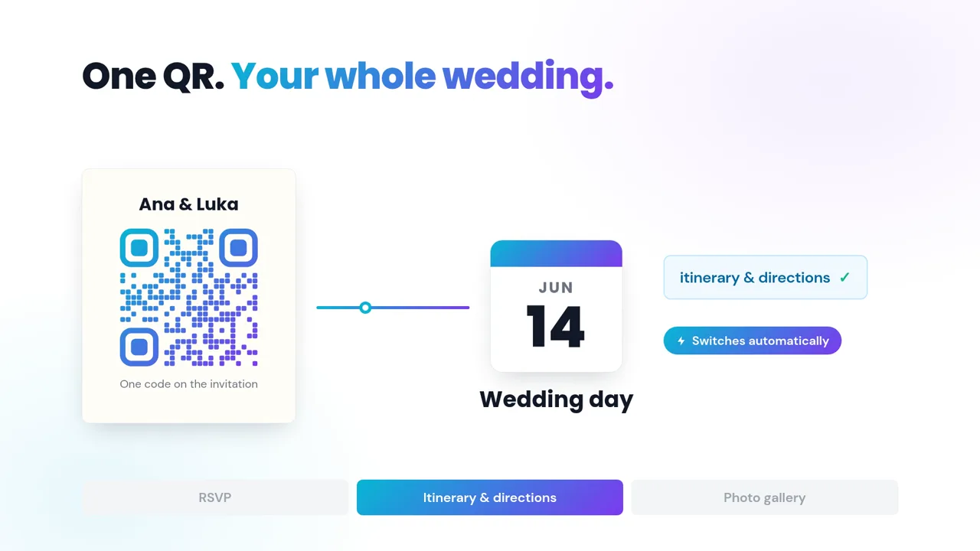980x551 pixels.
Task: Click the Wedding day label
Action: [557, 399]
